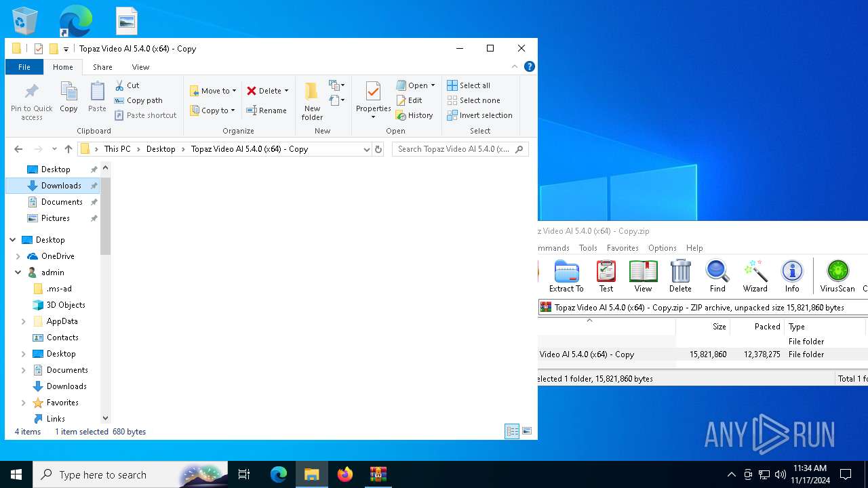This screenshot has width=868, height=488.
Task: Click Edit in Open group
Action: [x=409, y=100]
